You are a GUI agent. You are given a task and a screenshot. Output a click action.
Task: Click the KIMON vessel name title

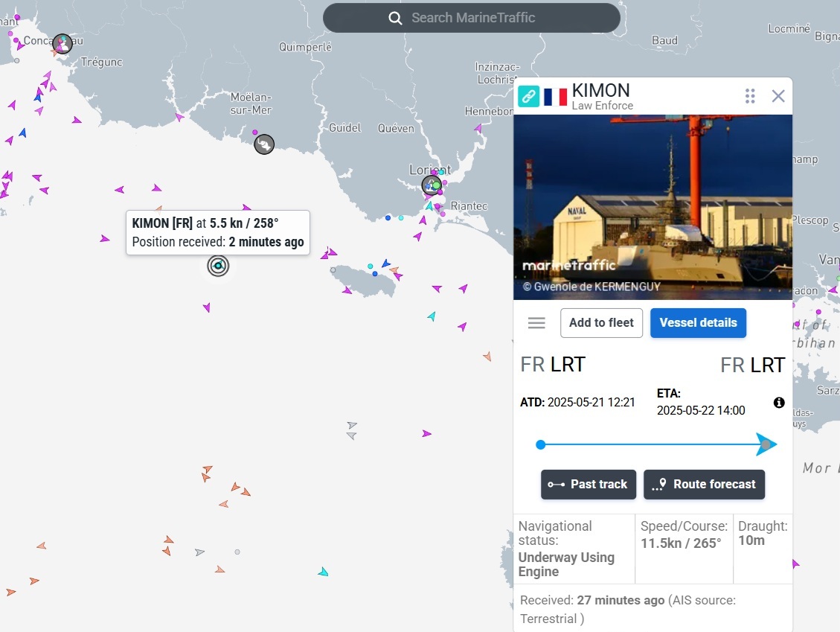pyautogui.click(x=601, y=91)
